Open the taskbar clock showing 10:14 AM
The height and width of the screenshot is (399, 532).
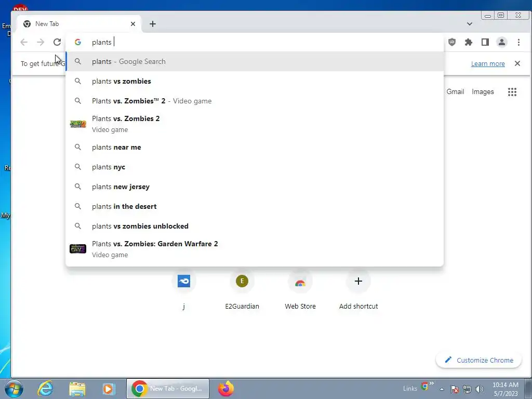[506, 389]
